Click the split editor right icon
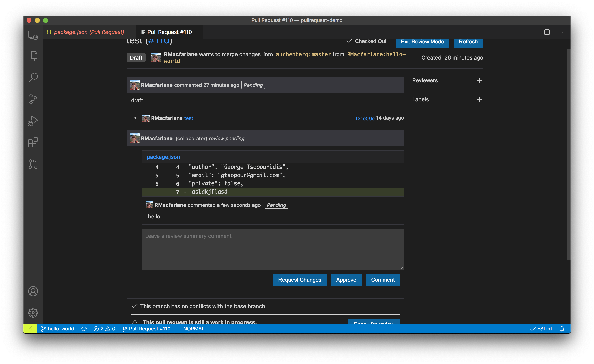This screenshot has height=364, width=594. click(547, 32)
